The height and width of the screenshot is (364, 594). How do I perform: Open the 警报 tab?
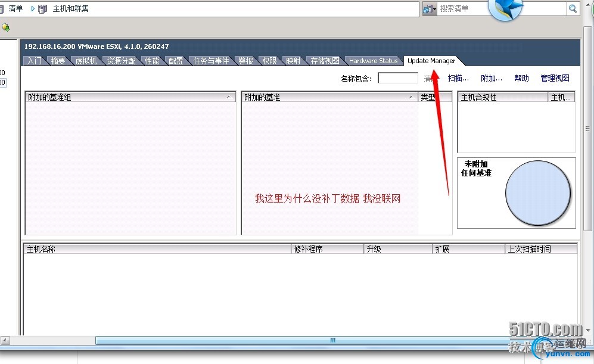[x=246, y=61]
